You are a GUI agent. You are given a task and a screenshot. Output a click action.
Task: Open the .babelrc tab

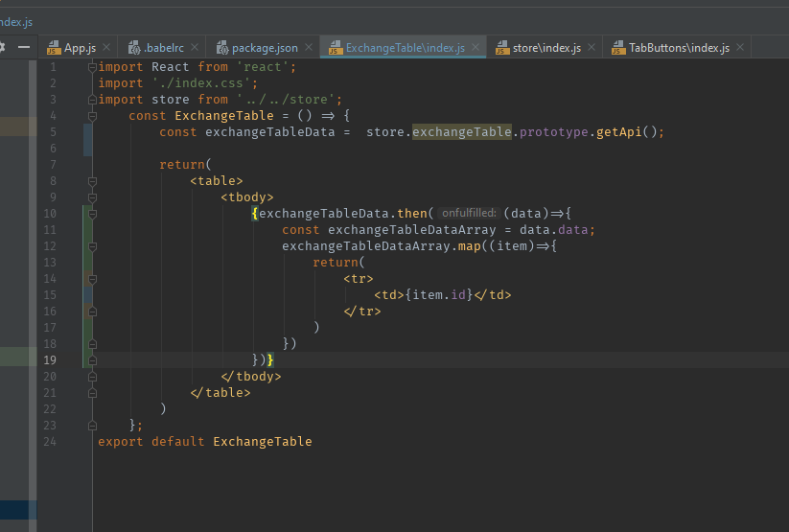click(x=166, y=48)
